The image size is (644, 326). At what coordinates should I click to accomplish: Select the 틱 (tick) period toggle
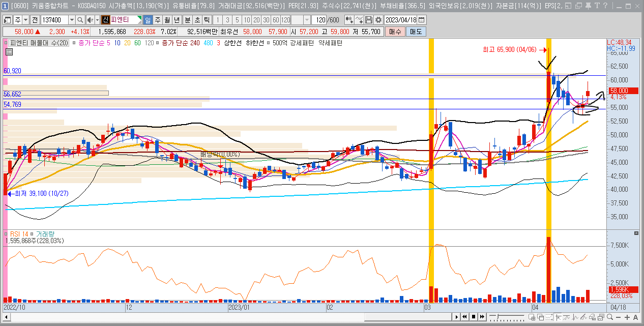[207, 20]
